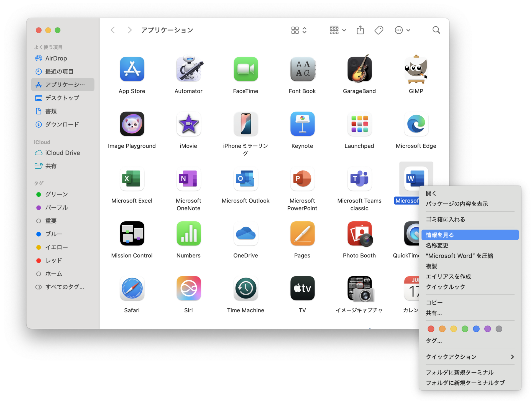
Task: Click the tag toolbar icon
Action: (x=379, y=30)
